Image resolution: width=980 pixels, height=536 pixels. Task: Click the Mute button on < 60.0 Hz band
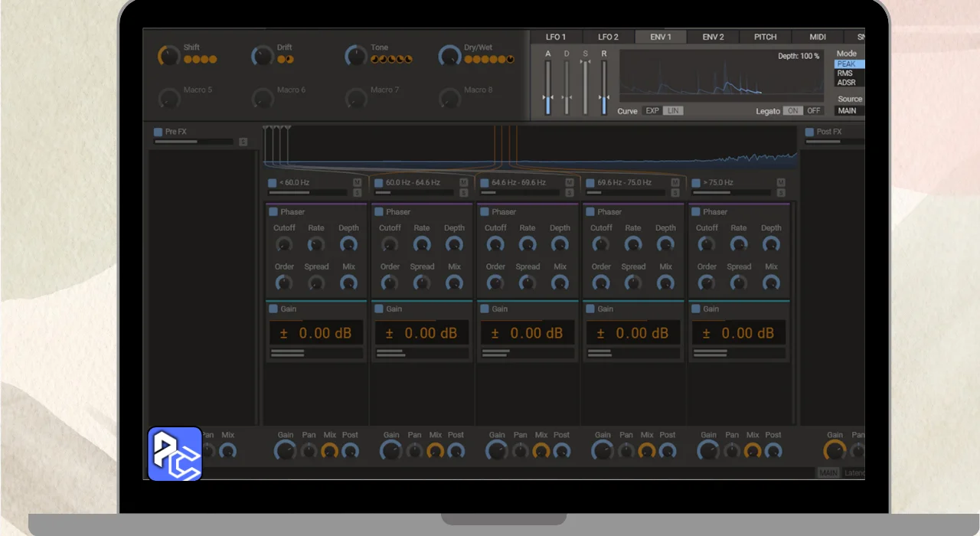[x=357, y=182]
